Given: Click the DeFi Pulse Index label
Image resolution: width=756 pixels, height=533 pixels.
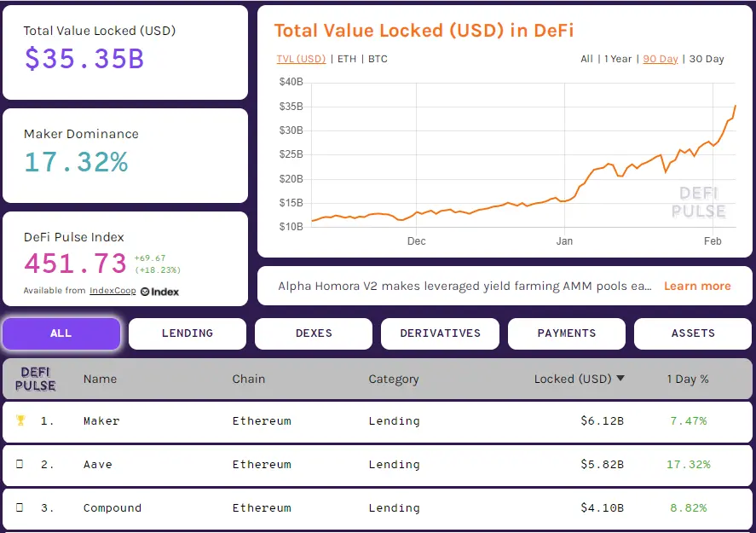Looking at the screenshot, I should 74,237.
